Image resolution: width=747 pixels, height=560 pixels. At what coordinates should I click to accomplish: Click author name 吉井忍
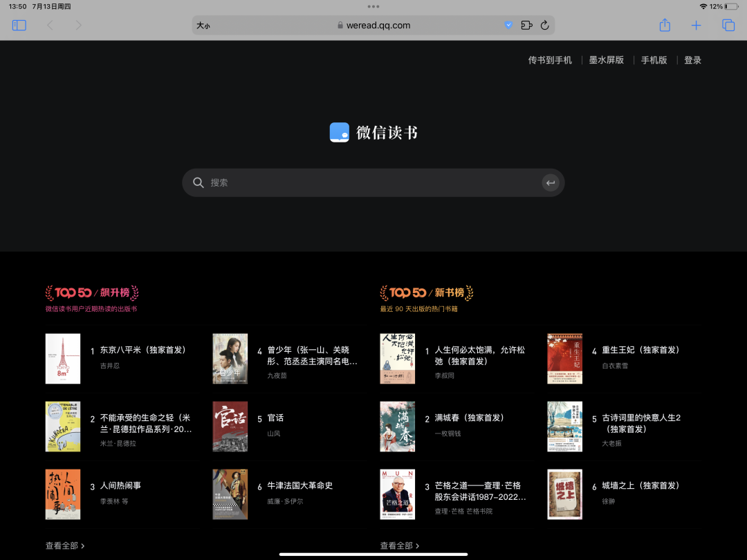tap(110, 366)
